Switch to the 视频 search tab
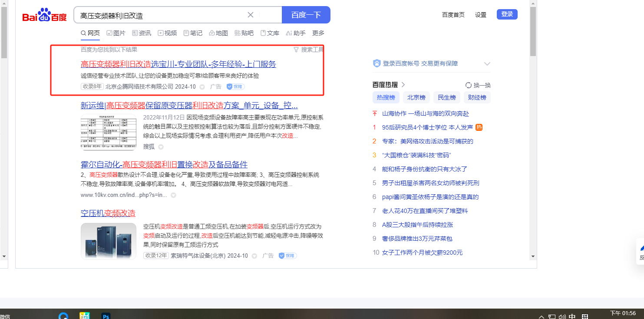The image size is (644, 319). click(x=167, y=33)
